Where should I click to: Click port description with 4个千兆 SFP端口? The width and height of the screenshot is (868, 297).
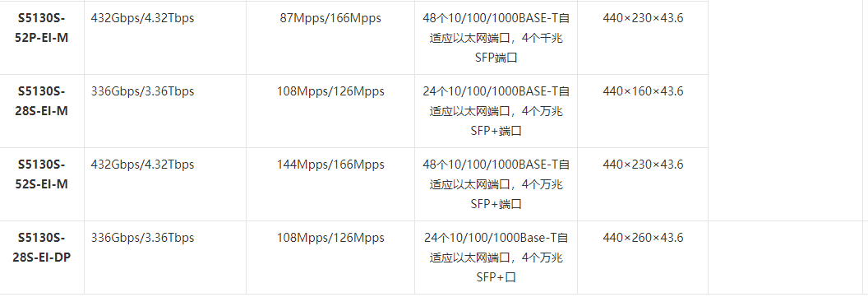pyautogui.click(x=496, y=38)
